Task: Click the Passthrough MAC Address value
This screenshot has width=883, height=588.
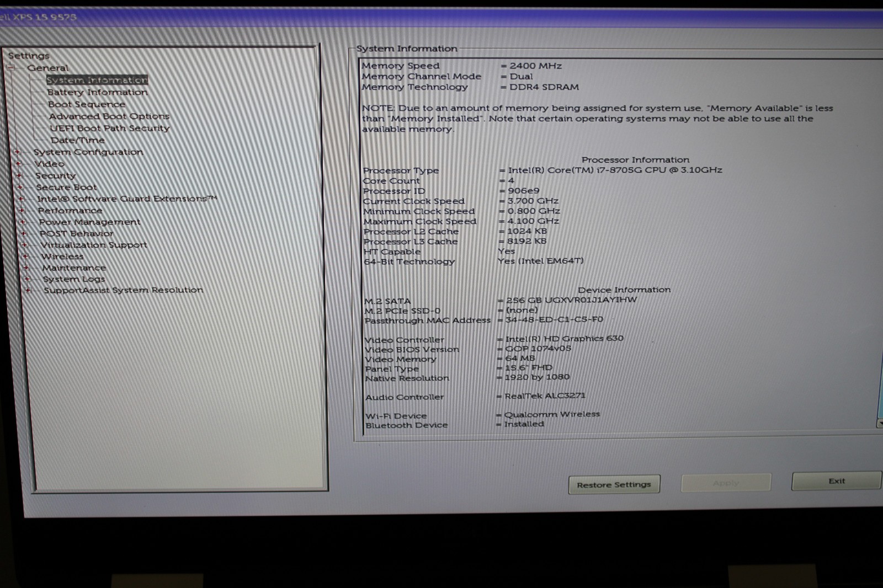Action: 554,319
